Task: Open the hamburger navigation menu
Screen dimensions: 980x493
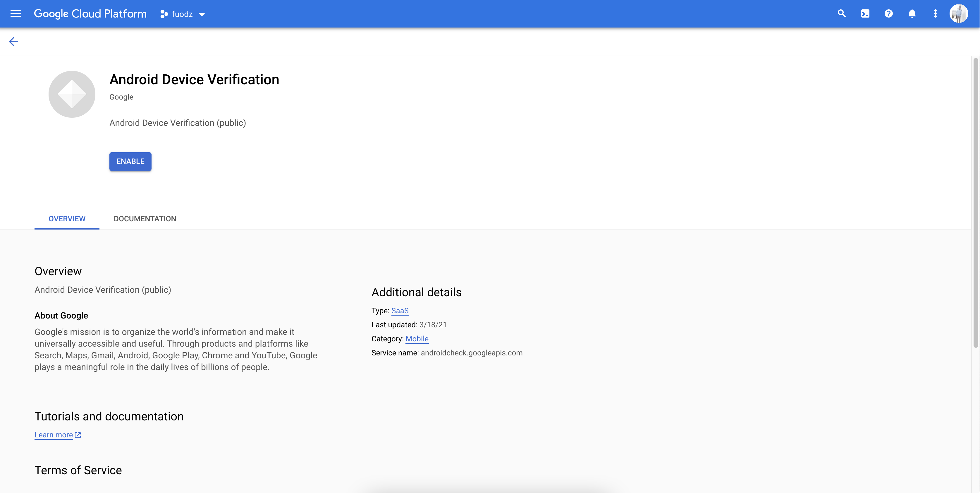Action: pyautogui.click(x=16, y=14)
